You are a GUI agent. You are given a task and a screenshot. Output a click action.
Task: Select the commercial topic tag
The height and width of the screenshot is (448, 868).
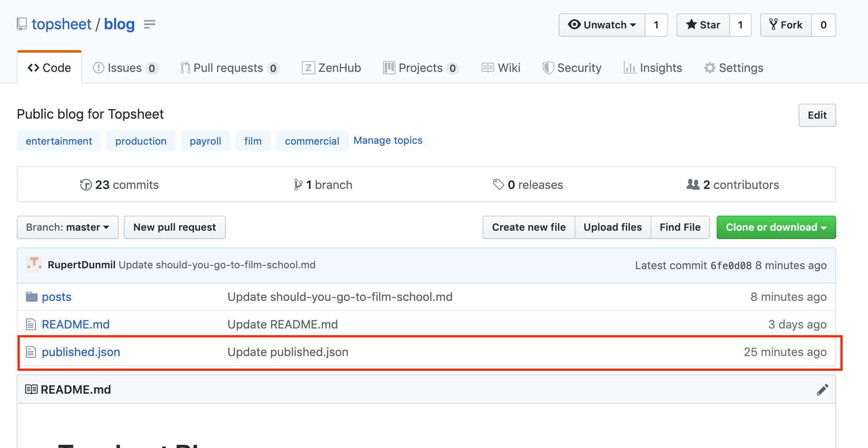pos(312,141)
